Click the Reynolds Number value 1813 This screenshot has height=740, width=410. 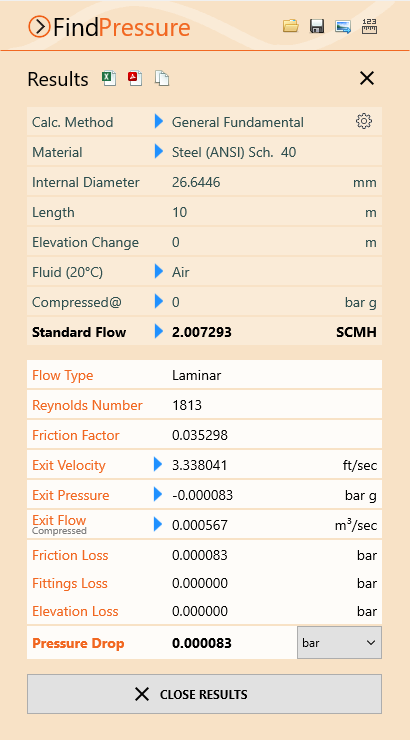pyautogui.click(x=187, y=405)
